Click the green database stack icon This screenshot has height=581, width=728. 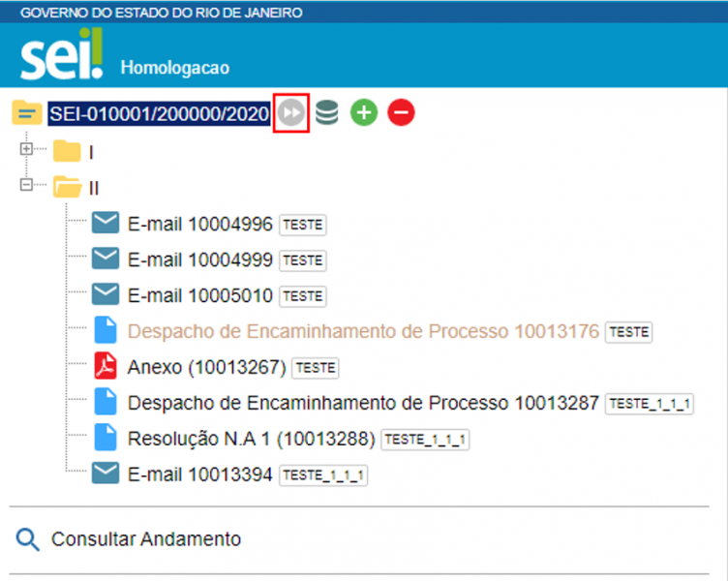pos(327,113)
